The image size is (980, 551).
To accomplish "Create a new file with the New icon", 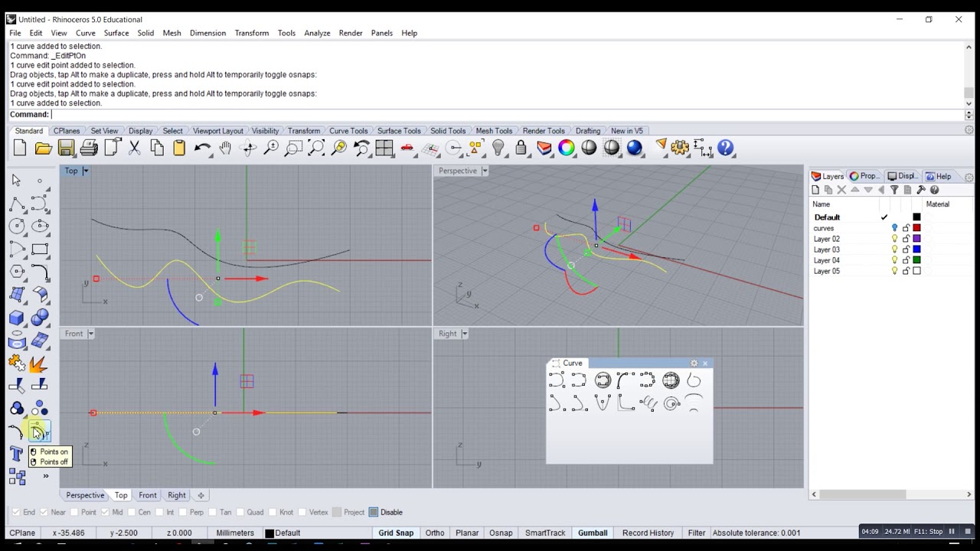I will (20, 148).
